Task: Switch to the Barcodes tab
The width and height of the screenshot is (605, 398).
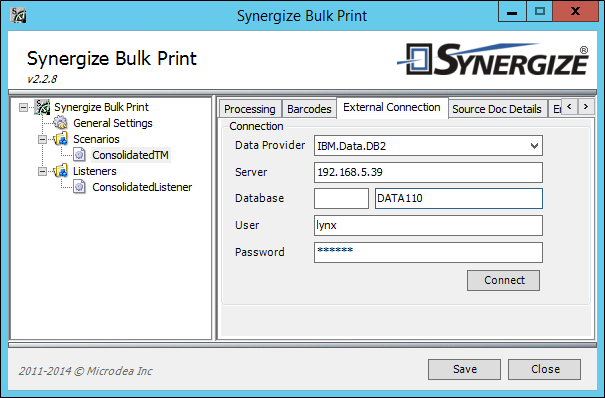Action: point(309,109)
